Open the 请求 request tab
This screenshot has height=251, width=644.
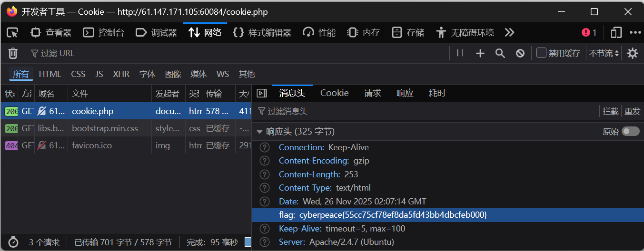click(373, 93)
